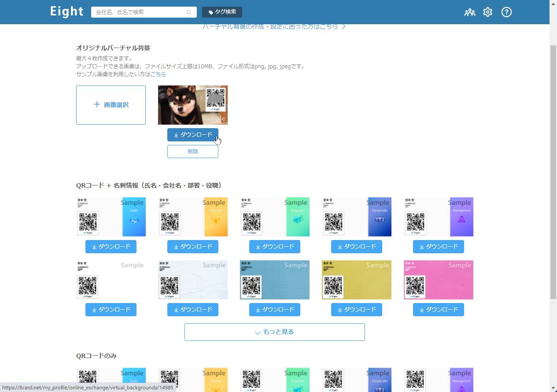Click the 画像選択 upload box

(111, 105)
